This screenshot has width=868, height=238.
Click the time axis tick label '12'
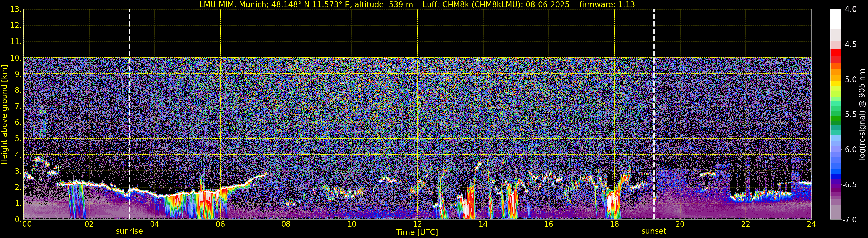point(417,224)
